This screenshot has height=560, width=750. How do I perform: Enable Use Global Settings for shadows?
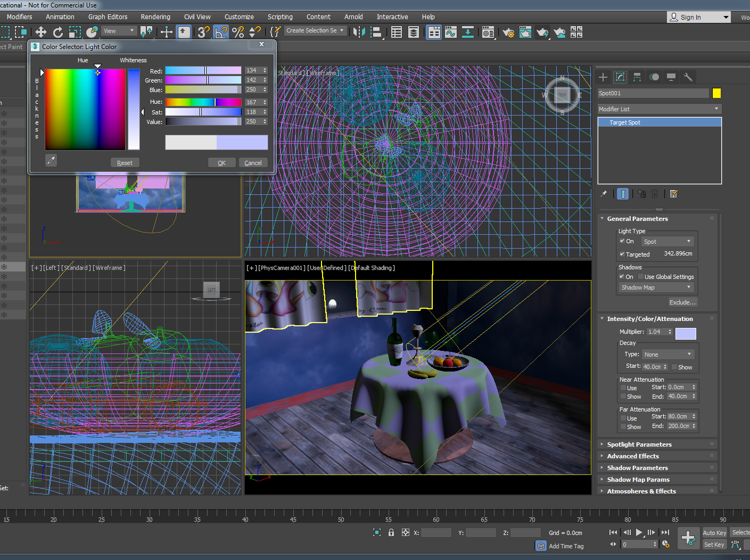(x=641, y=277)
